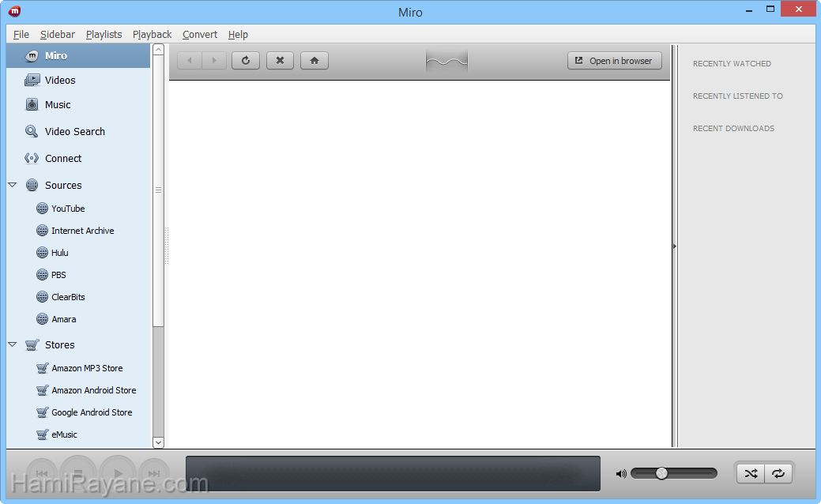
Task: Open the Playlists menu
Action: coord(104,35)
